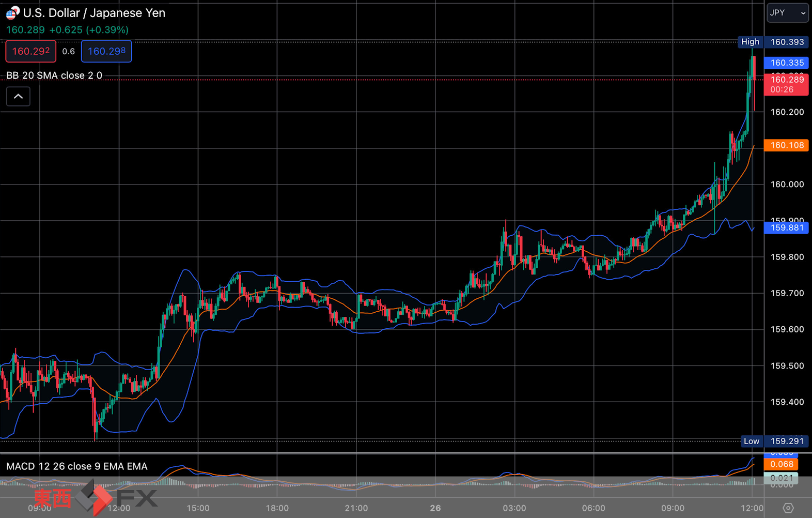Screen dimensions: 812x518
Task: Click the red current price 160.289 tag
Action: click(787, 84)
